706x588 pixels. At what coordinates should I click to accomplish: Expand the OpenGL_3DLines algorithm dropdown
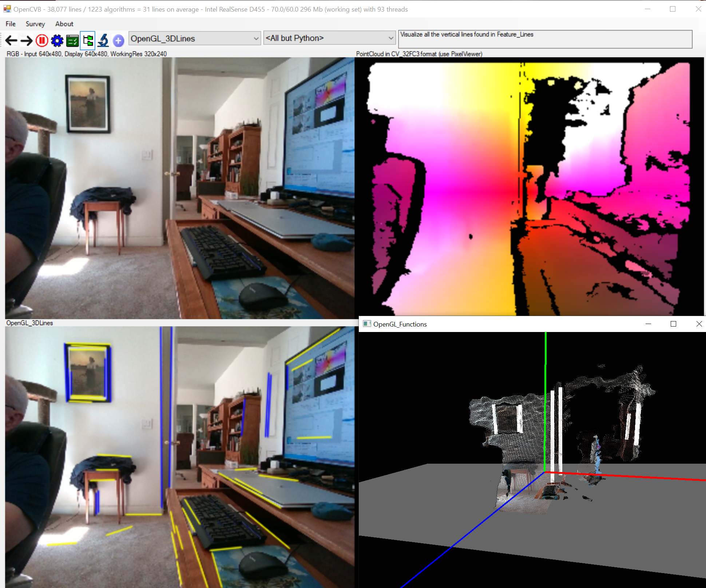click(x=256, y=39)
